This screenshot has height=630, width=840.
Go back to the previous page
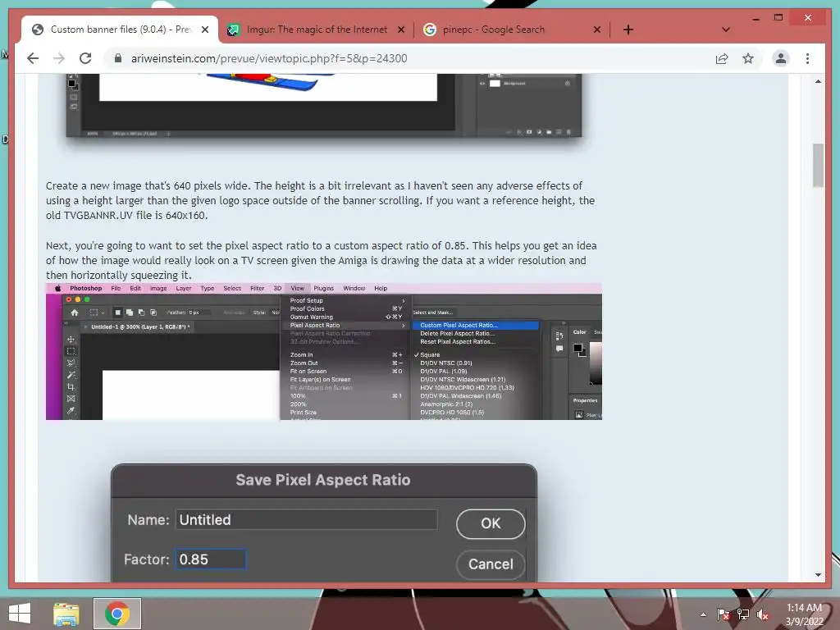[x=33, y=58]
